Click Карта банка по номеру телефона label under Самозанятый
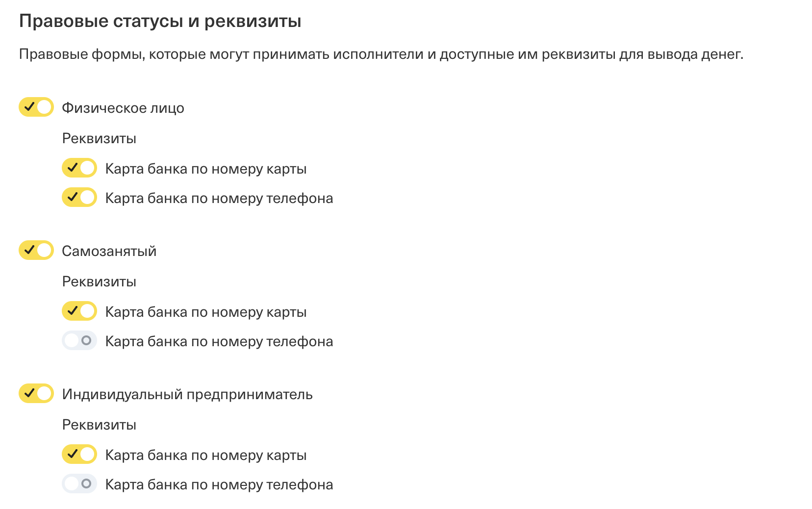This screenshot has width=812, height=509. (219, 341)
